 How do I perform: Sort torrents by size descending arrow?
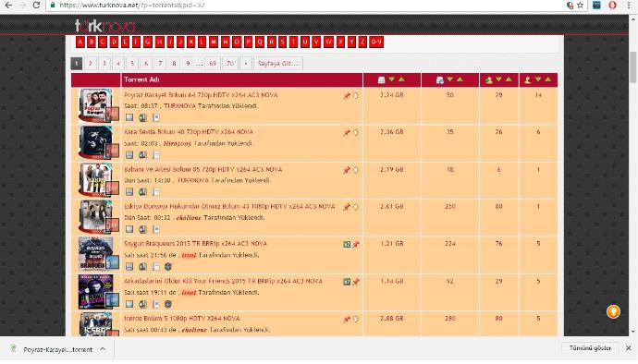point(392,79)
